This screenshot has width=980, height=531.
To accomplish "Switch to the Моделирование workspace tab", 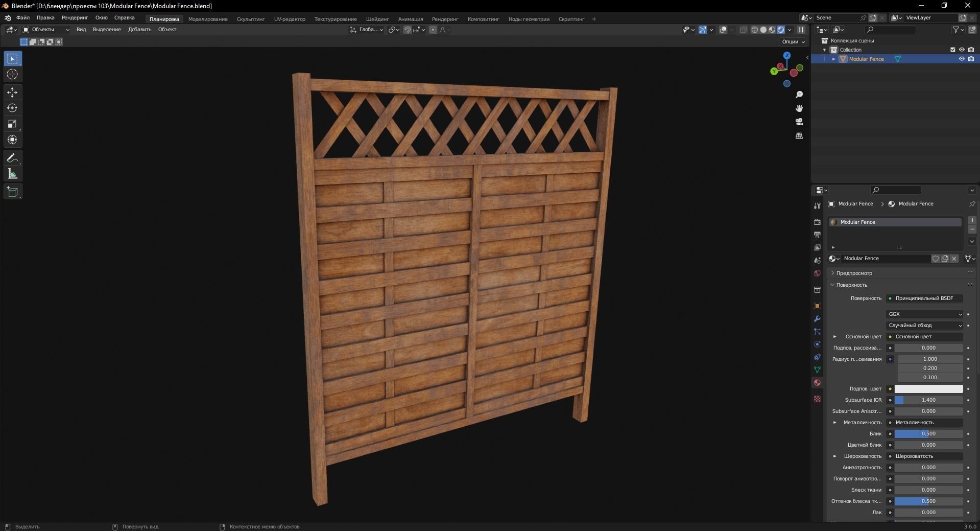I will pos(208,19).
